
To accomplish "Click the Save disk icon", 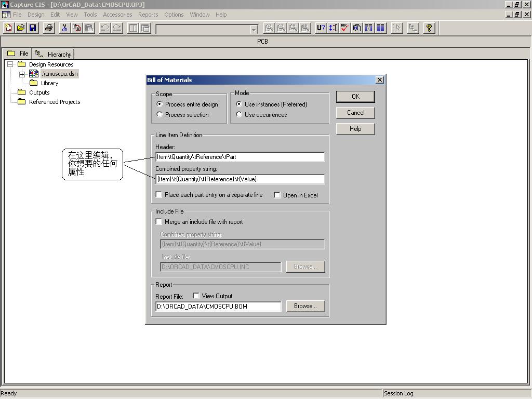I will [33, 28].
